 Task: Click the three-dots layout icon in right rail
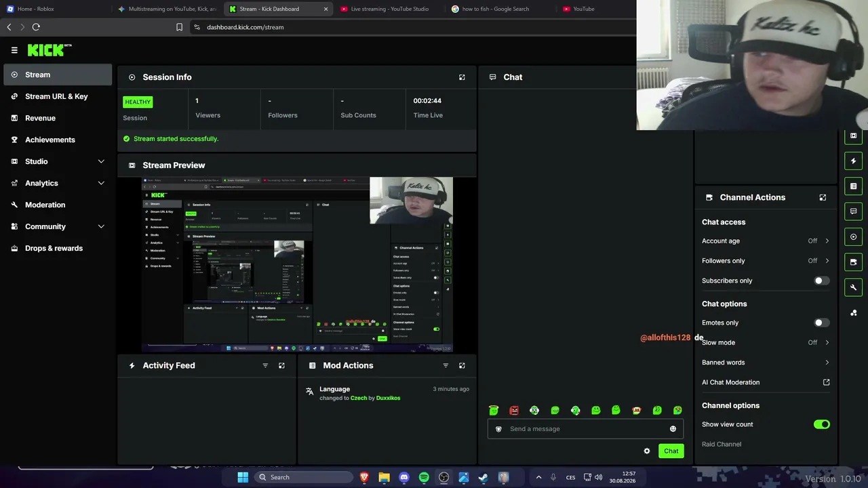click(x=854, y=312)
